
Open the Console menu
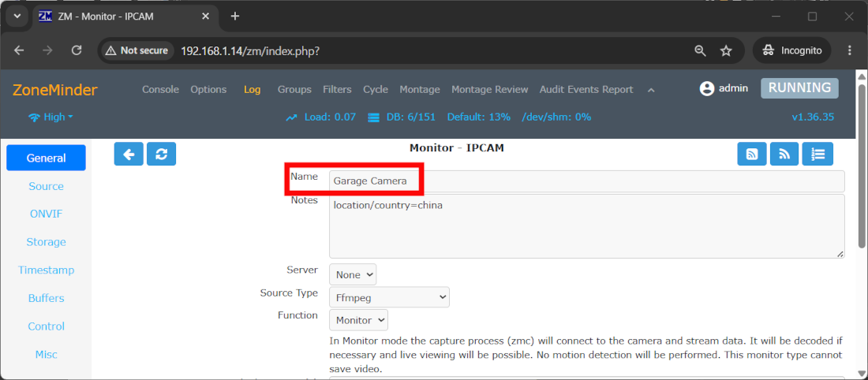[x=160, y=89]
